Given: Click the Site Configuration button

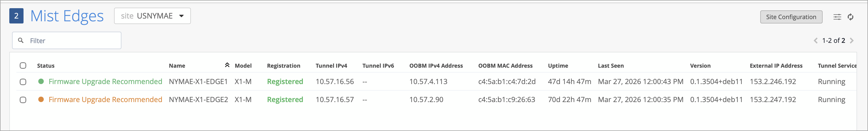Looking at the screenshot, I should coord(791,17).
